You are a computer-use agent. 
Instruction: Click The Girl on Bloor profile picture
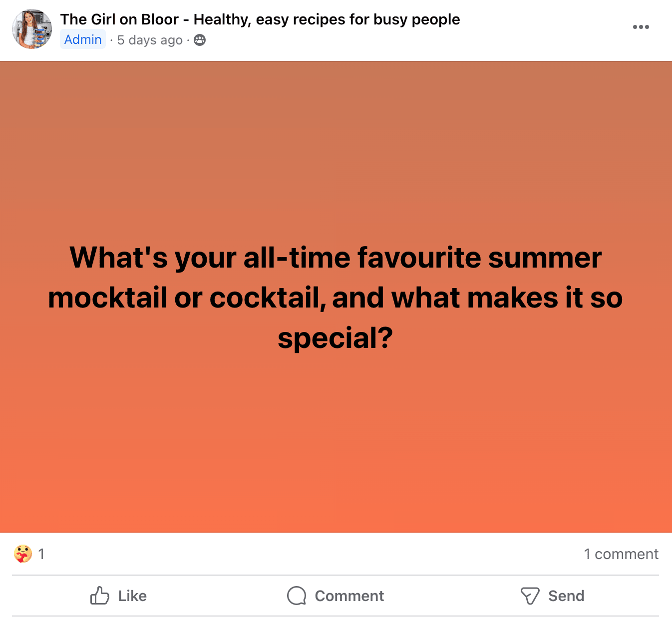coord(32,28)
